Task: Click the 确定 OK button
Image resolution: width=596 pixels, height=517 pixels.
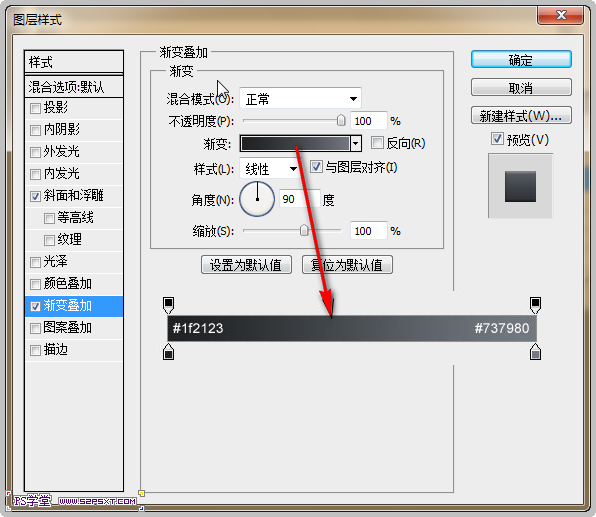Action: 521,60
